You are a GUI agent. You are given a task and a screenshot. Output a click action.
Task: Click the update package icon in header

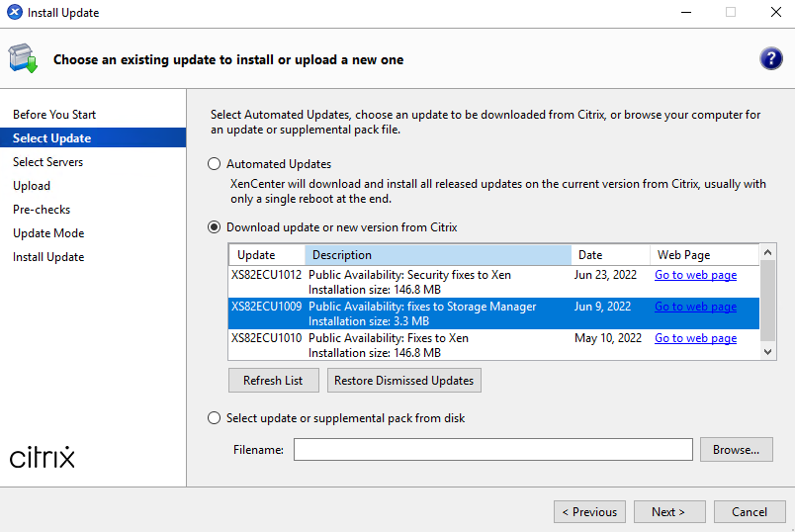[x=23, y=58]
